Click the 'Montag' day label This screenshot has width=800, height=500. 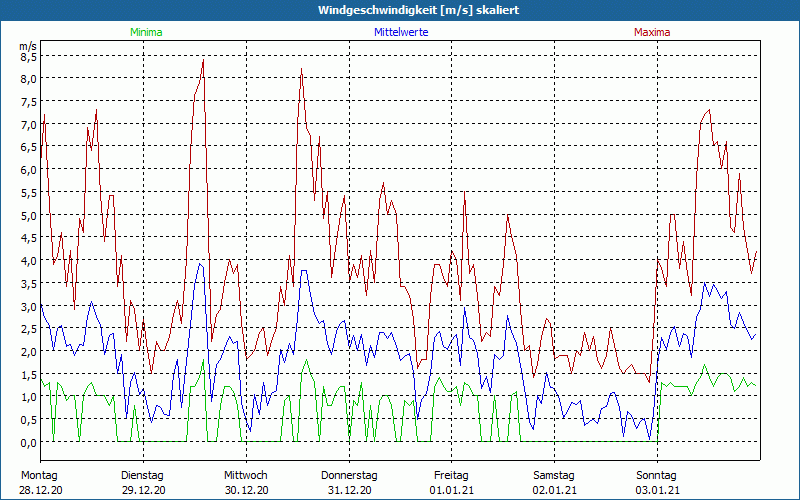click(x=39, y=476)
